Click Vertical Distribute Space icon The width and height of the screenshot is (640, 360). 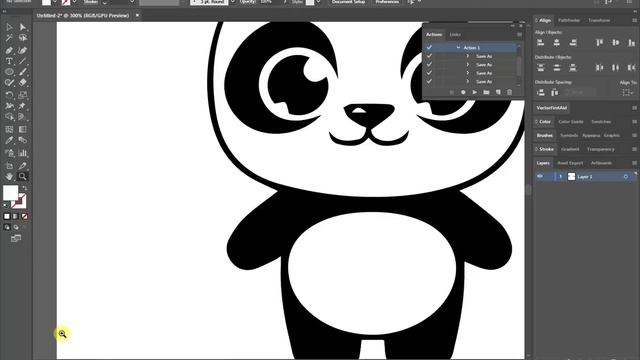coord(540,93)
